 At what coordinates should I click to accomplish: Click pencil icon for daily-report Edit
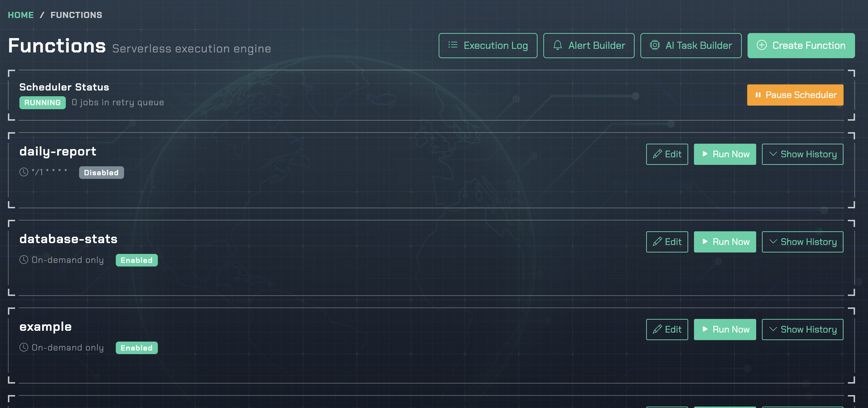(657, 154)
